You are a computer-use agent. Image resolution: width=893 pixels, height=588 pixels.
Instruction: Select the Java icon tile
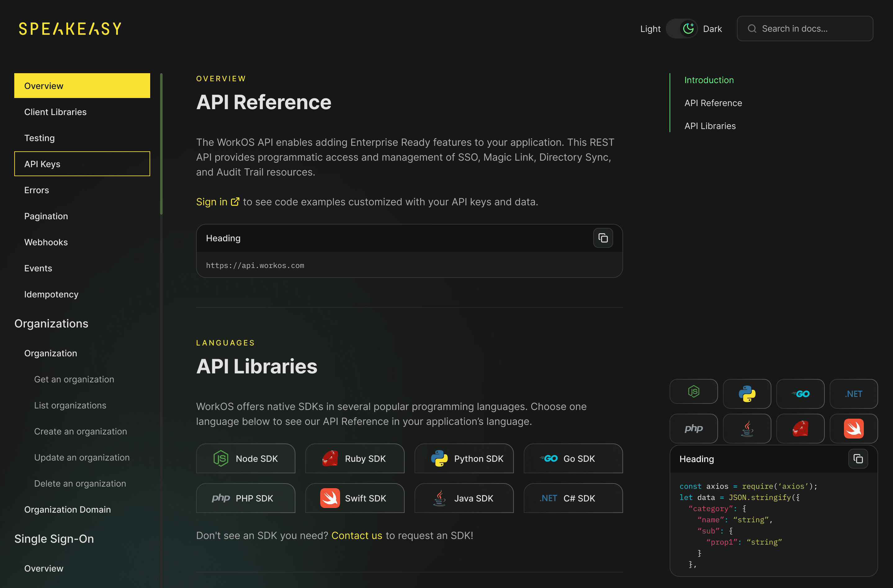[x=747, y=428]
